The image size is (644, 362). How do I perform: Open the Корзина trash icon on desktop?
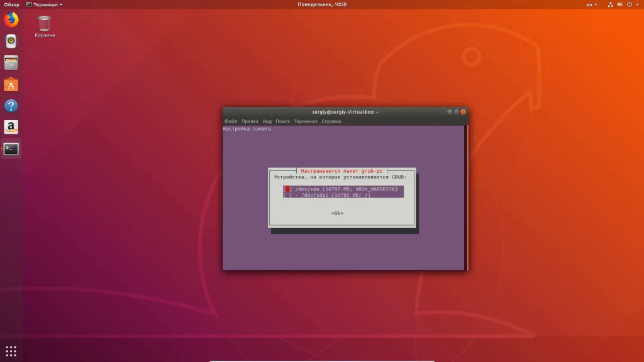pyautogui.click(x=44, y=25)
